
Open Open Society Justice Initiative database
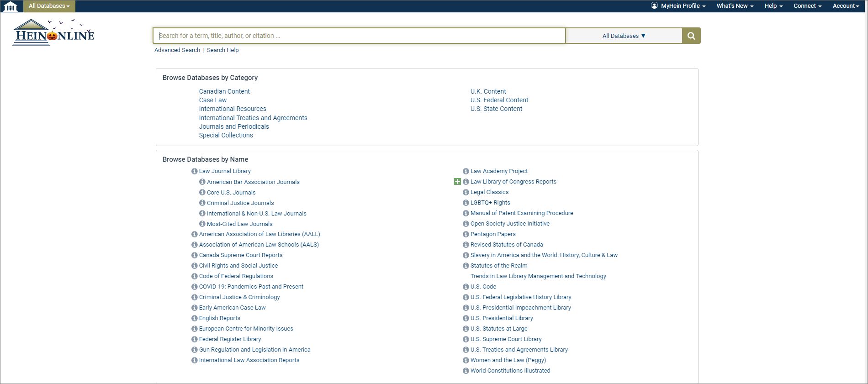tap(510, 224)
